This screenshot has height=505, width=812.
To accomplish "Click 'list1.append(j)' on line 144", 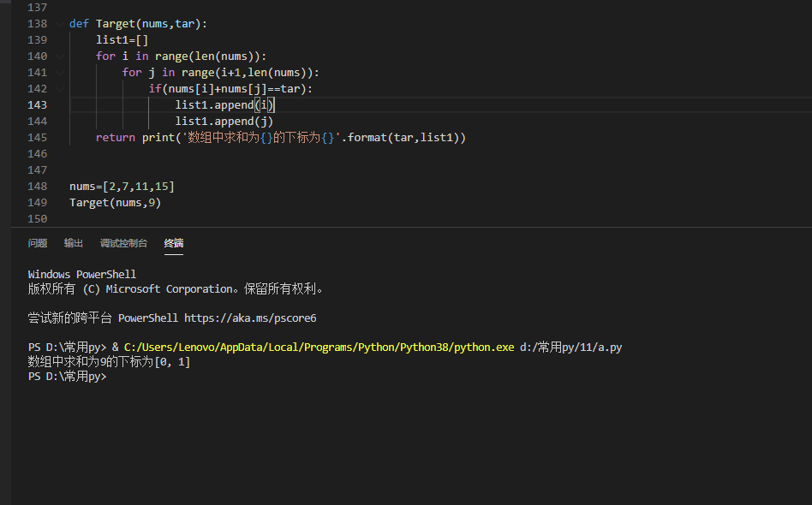I will 224,122.
